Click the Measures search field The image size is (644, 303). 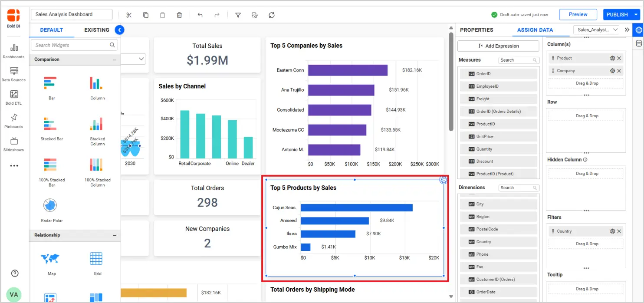(519, 60)
